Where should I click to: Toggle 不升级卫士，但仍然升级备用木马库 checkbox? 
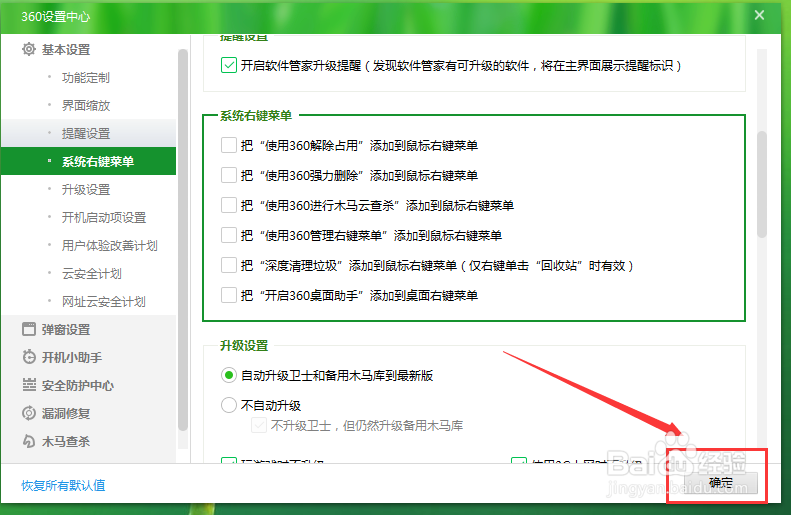tap(259, 426)
